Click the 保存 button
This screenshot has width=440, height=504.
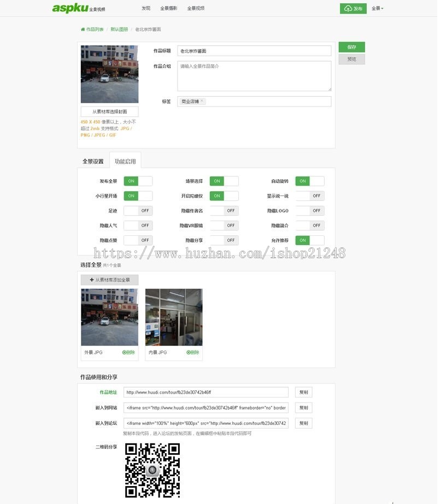(x=351, y=47)
